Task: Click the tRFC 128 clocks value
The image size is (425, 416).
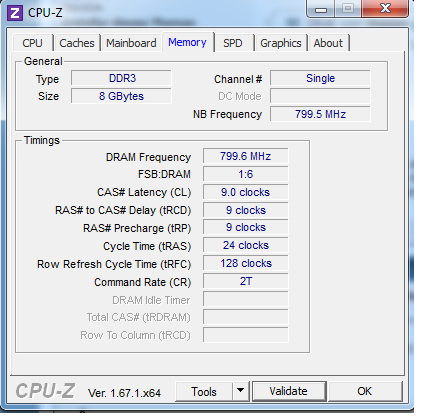Action: (x=246, y=263)
